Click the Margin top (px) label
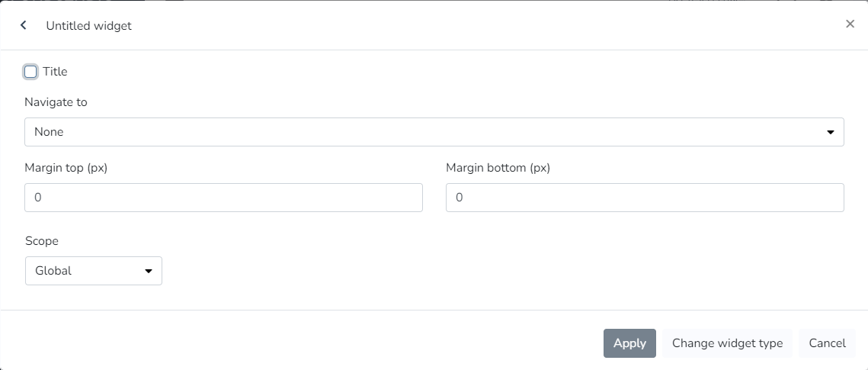Viewport: 868px width, 370px height. pos(66,168)
